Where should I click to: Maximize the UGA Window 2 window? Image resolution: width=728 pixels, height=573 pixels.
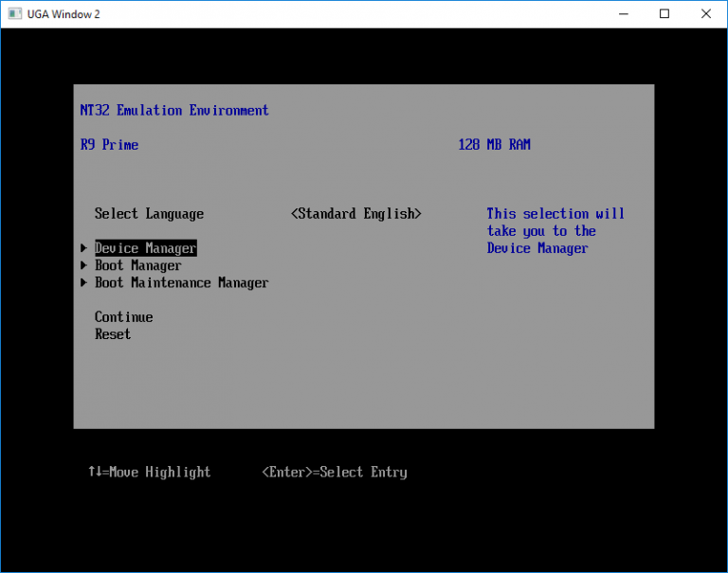(x=664, y=14)
